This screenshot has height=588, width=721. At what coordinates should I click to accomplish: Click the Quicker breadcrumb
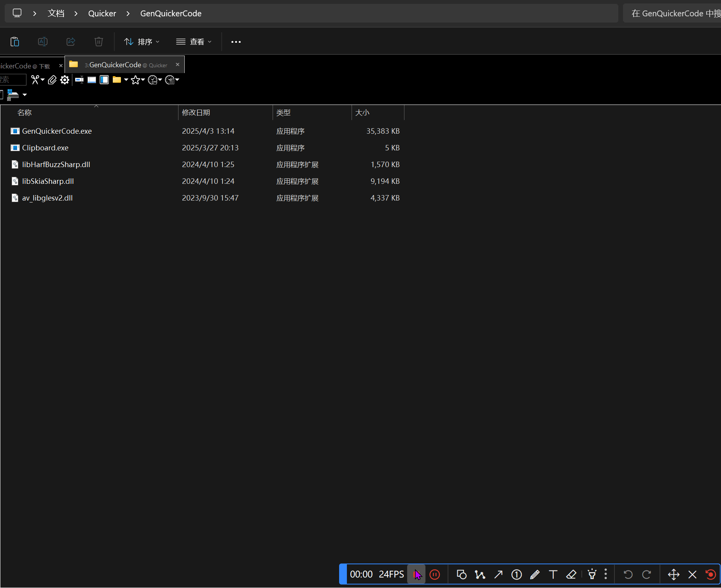(x=102, y=14)
